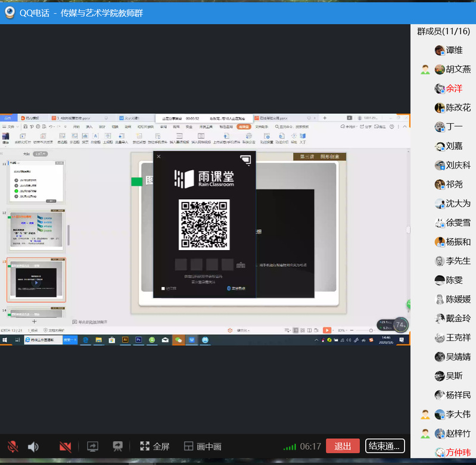Open Microsoft Store on the taskbar
Screen dimensions: 476x465
112,340
